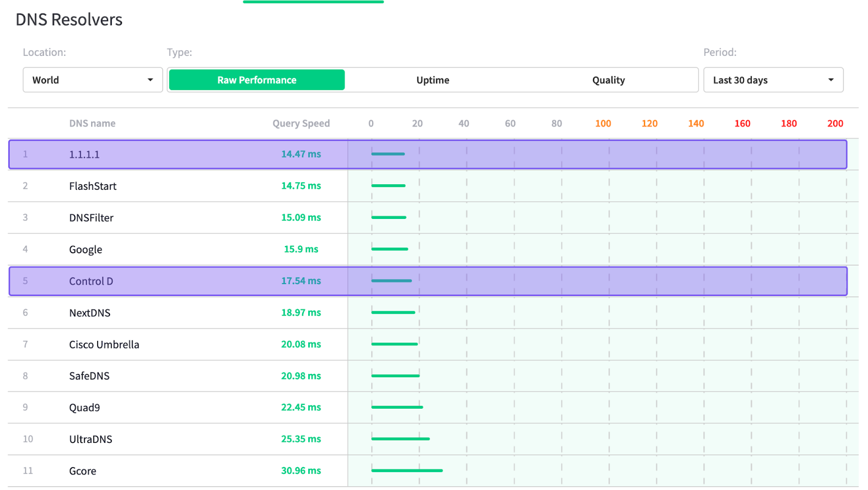Image resolution: width=868 pixels, height=490 pixels.
Task: Click the 14.47 ms query speed value
Action: (301, 154)
